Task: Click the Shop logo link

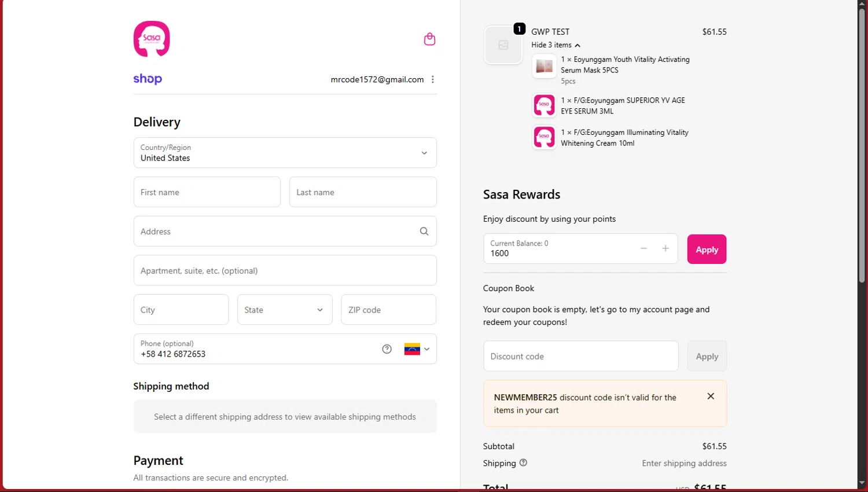Action: [x=148, y=79]
